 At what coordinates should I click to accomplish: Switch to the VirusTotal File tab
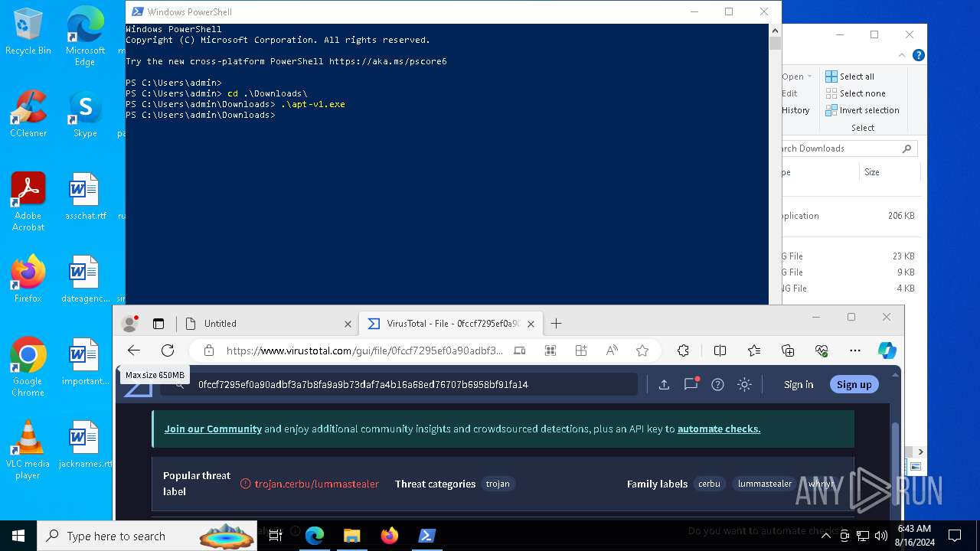(450, 324)
